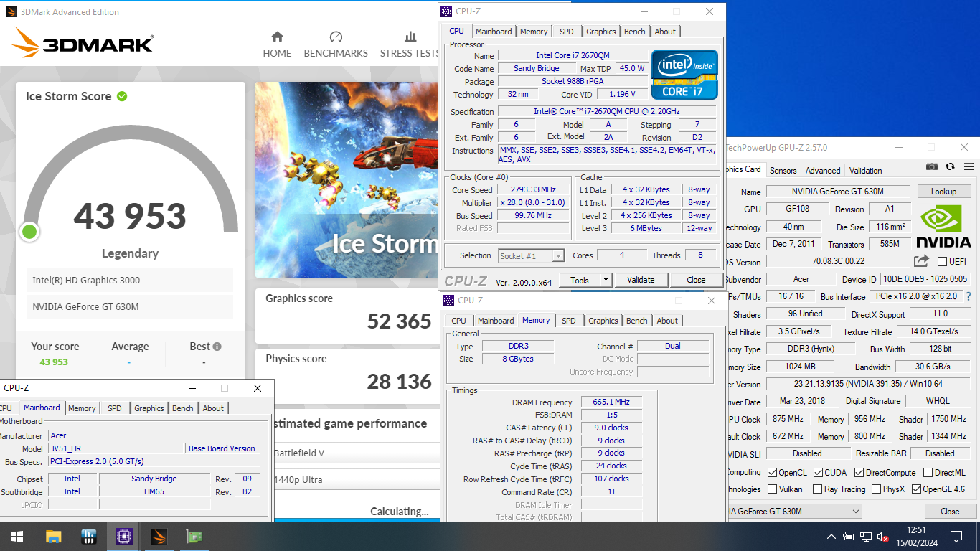The image size is (980, 551).
Task: Toggle the OpenGL 4.6 checkbox in GPU-Z
Action: [x=917, y=489]
